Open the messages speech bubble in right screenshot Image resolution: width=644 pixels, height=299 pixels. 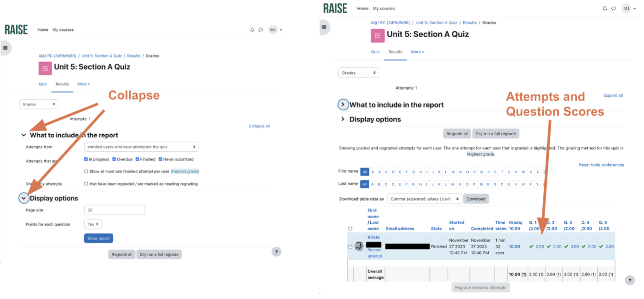614,9
